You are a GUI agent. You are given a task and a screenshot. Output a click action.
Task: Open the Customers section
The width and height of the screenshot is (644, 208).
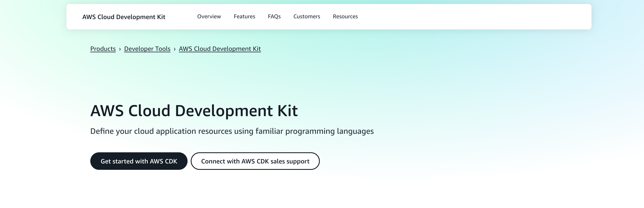coord(307,17)
